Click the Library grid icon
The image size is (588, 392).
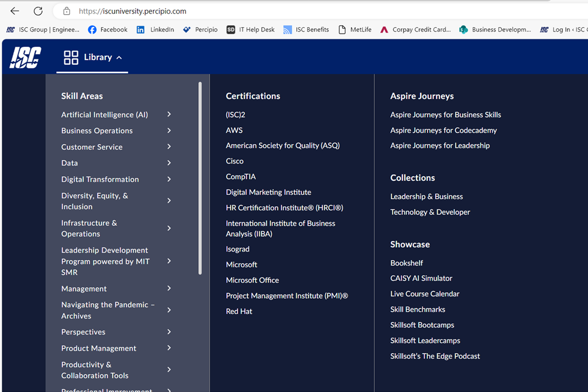pos(71,58)
